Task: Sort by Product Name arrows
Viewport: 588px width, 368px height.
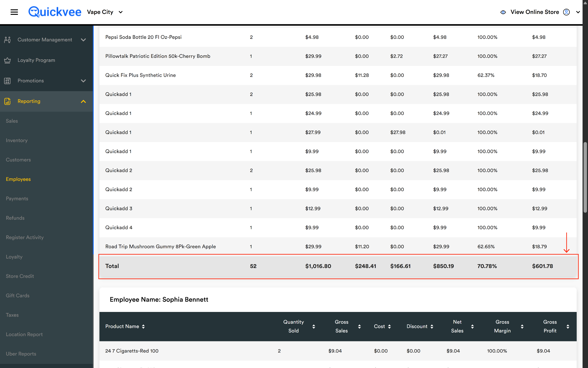Action: point(143,326)
